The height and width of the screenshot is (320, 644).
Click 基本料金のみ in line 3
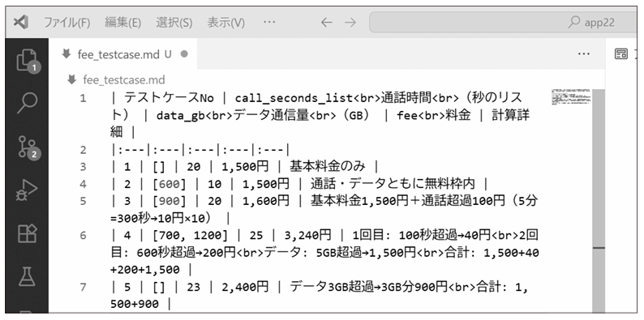click(328, 167)
